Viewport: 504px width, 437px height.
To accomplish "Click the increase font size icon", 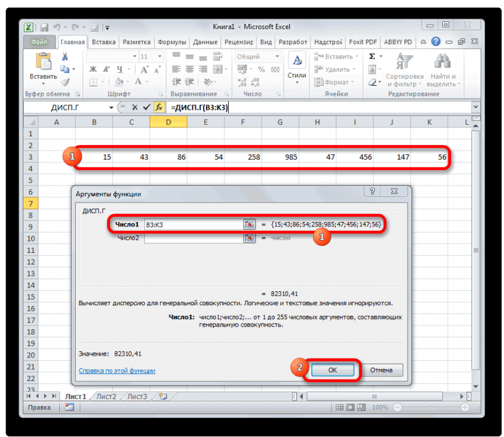I will (x=144, y=69).
